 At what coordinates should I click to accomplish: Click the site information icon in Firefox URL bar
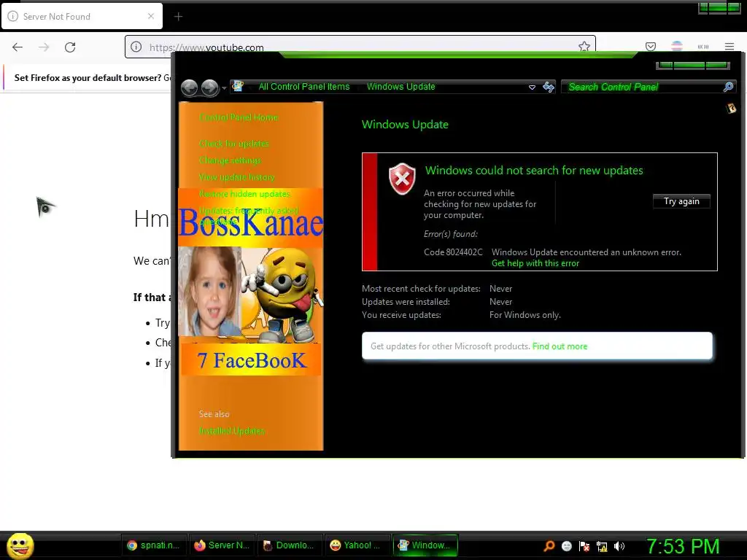tap(136, 47)
